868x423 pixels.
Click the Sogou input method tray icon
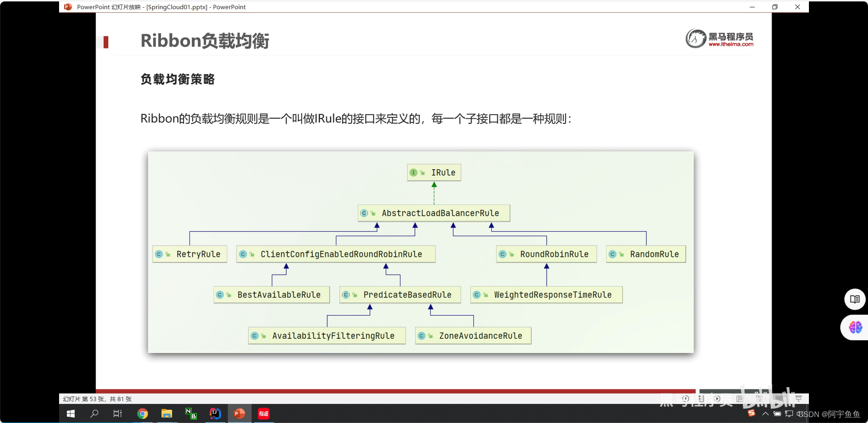(751, 413)
